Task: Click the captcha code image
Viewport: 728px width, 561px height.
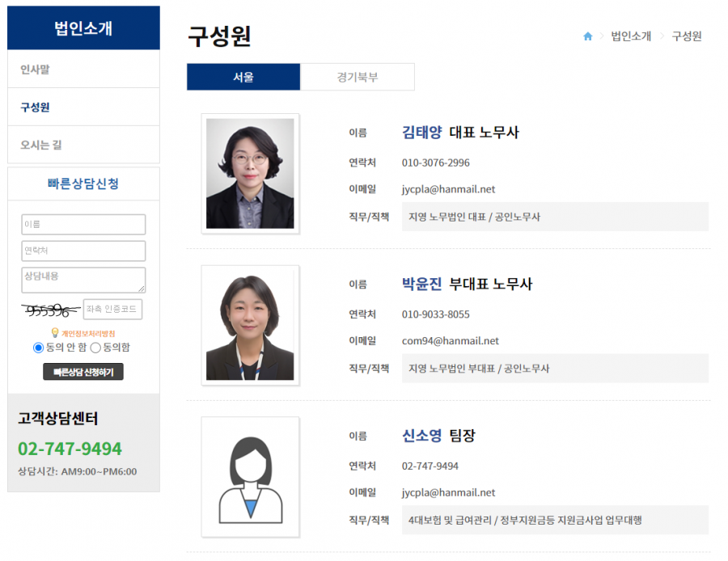Action: click(50, 310)
